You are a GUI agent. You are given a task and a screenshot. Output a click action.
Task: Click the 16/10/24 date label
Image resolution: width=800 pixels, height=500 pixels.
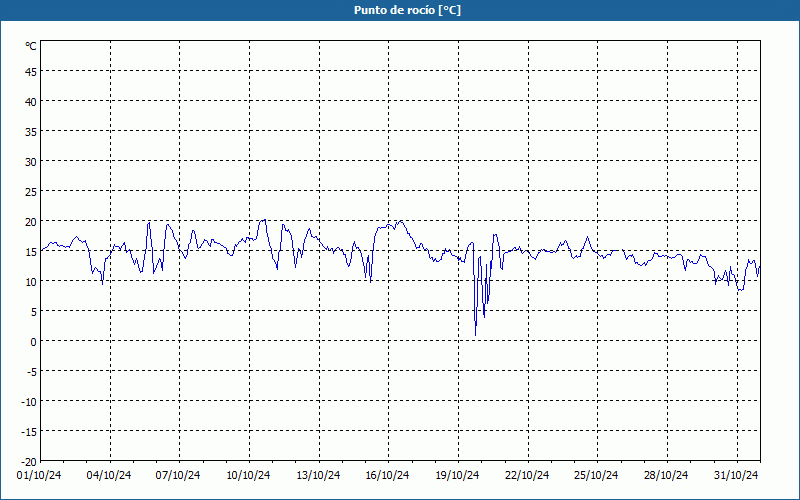(x=387, y=476)
